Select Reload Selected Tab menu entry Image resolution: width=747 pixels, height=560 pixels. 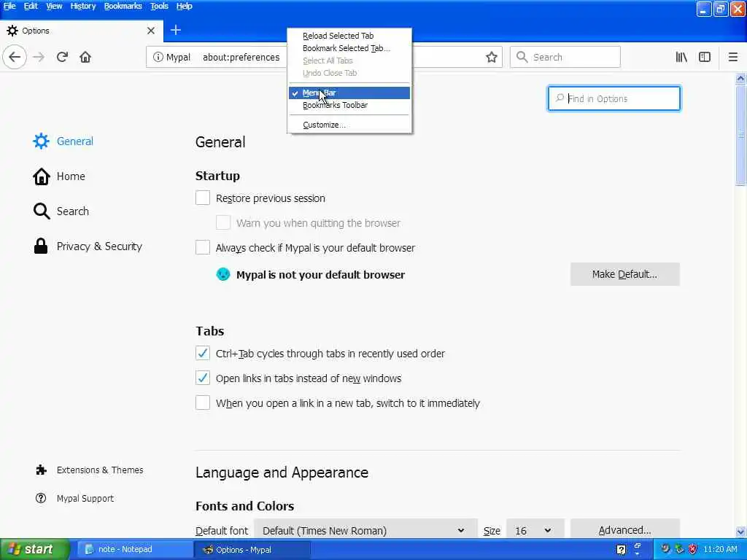[x=349, y=36]
